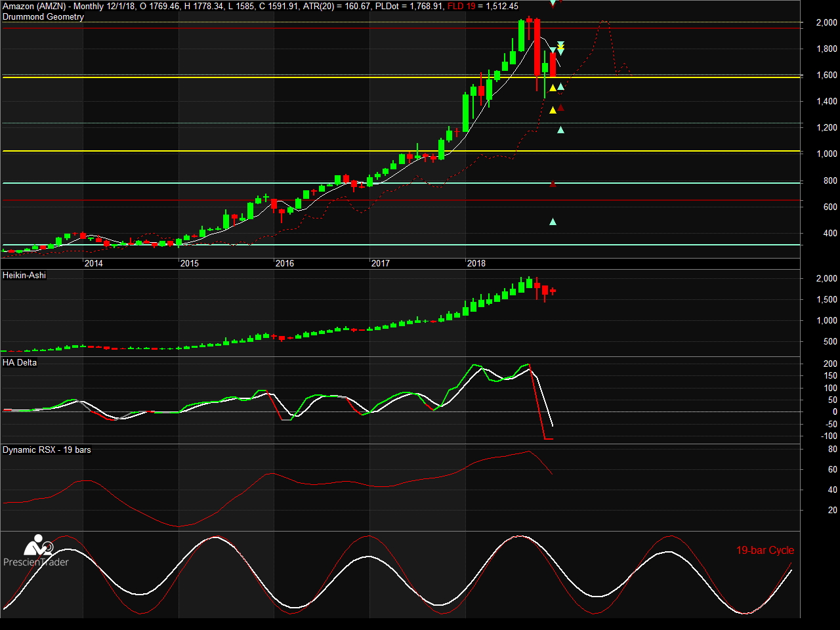Click 1,500 on the Heikin-Ashi axis
The image size is (840, 630).
[827, 299]
